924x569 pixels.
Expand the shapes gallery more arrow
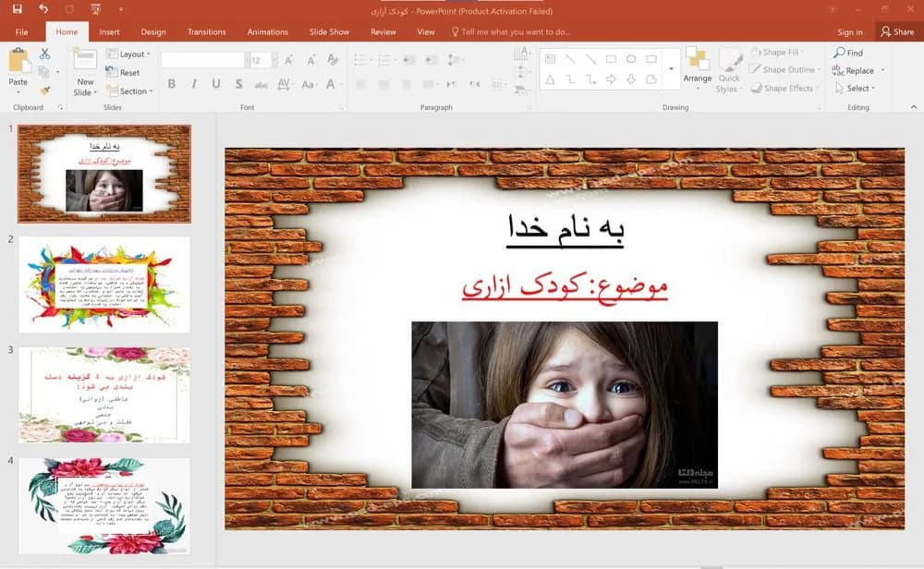pyautogui.click(x=671, y=69)
